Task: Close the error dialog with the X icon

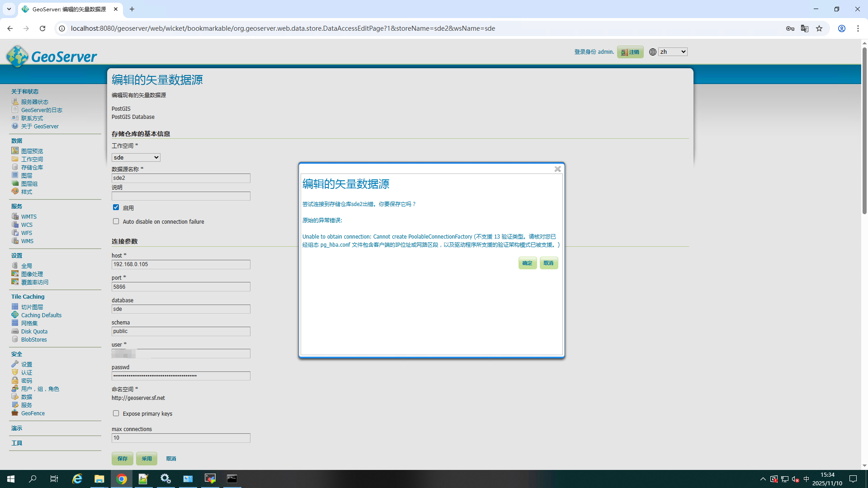Action: click(x=557, y=169)
